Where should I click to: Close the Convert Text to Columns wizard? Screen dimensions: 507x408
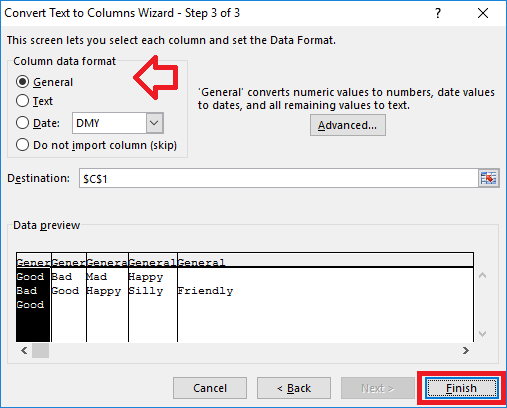tap(483, 13)
